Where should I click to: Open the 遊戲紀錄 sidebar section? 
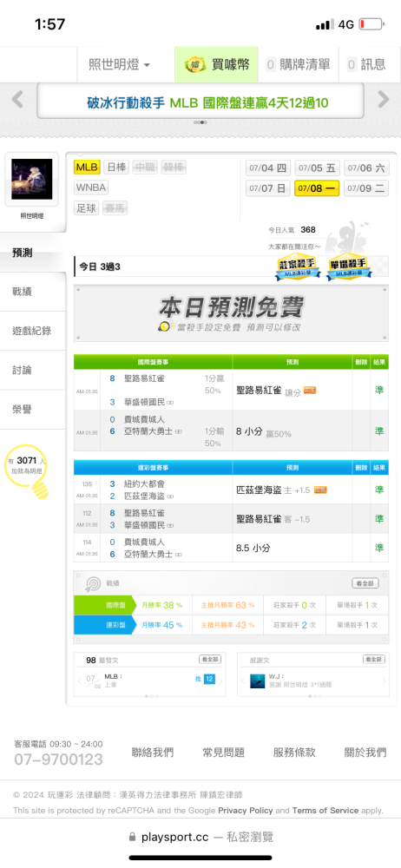pos(33,331)
